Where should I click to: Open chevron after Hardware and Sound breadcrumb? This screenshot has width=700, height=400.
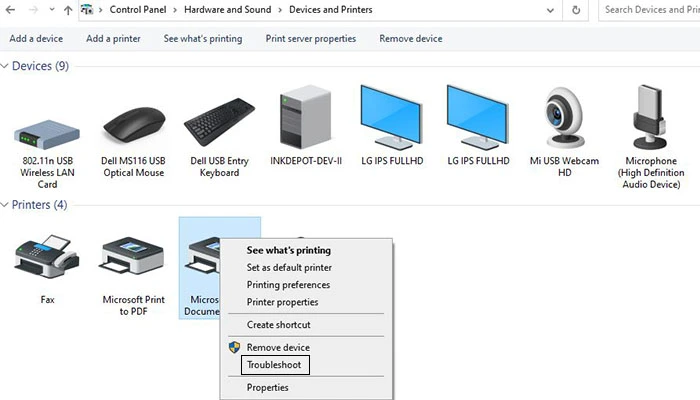click(280, 10)
